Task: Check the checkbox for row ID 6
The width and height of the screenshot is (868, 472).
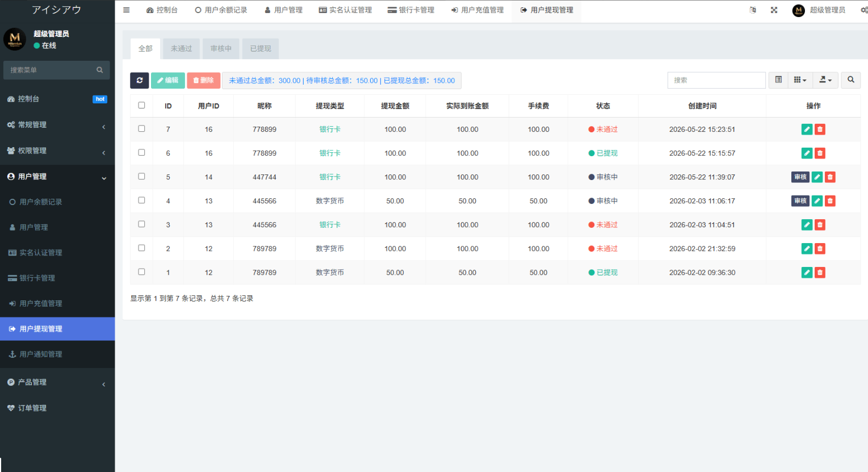Action: (141, 153)
